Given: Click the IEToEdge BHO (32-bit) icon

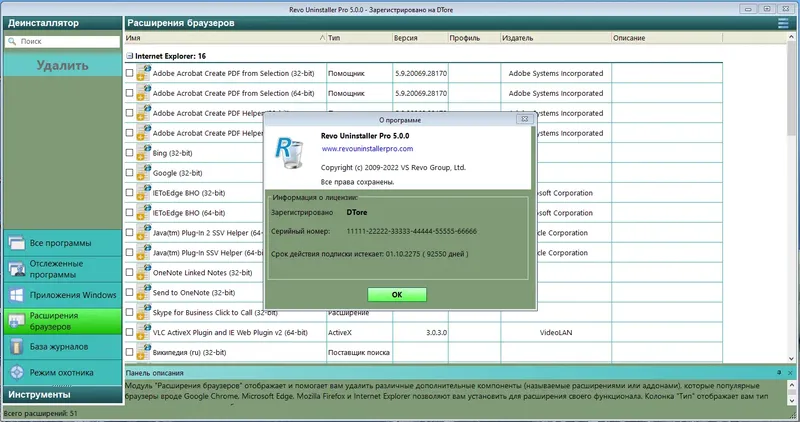Looking at the screenshot, I should pyautogui.click(x=143, y=192).
